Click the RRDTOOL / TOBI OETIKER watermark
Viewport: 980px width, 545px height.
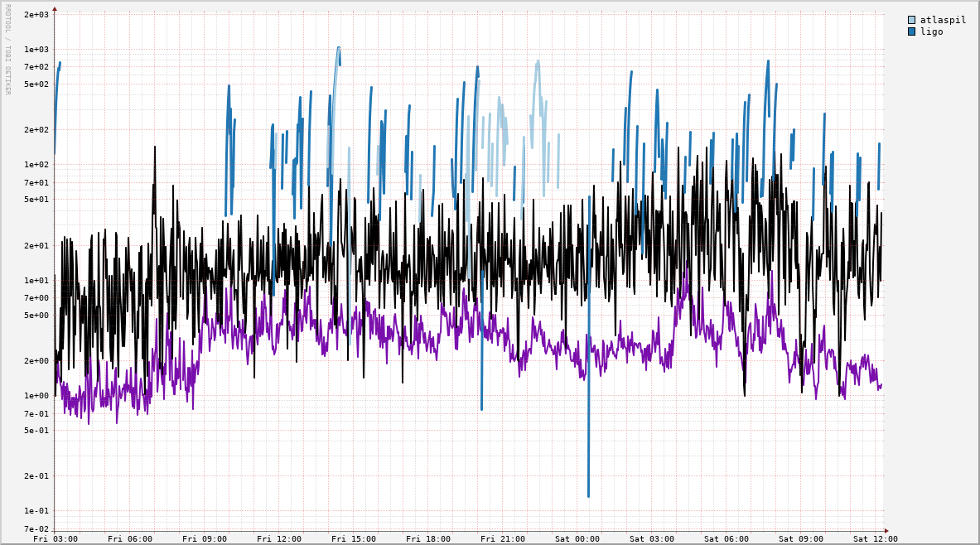[7, 50]
